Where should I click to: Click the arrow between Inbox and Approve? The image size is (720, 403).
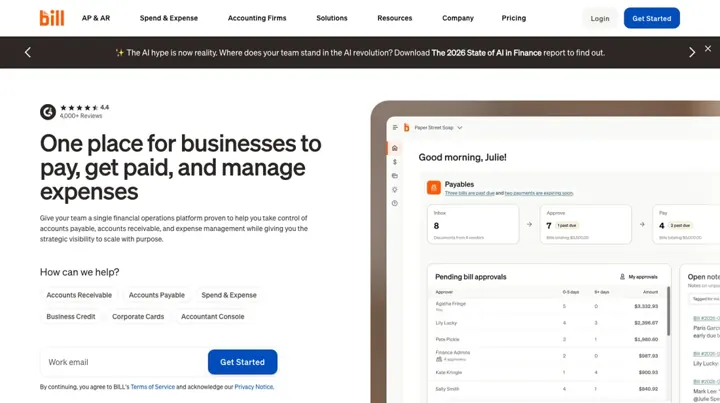[x=529, y=224]
